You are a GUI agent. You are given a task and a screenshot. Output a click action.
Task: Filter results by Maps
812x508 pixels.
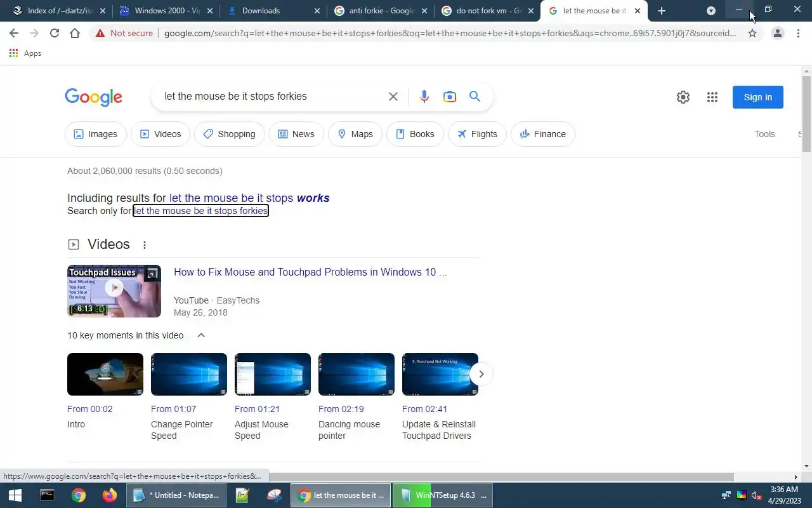(355, 134)
